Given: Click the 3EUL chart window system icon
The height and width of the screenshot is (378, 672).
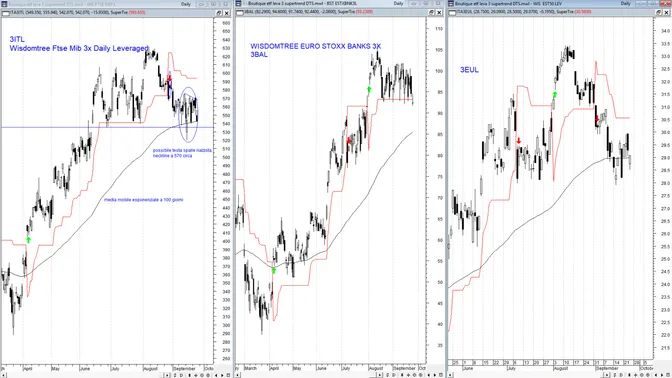Looking at the screenshot, I should pos(451,4).
